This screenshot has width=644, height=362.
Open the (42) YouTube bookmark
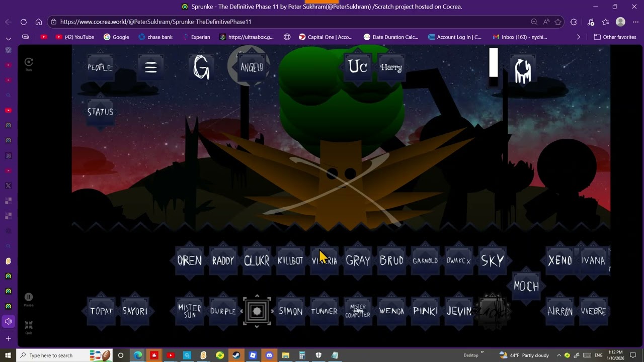74,37
